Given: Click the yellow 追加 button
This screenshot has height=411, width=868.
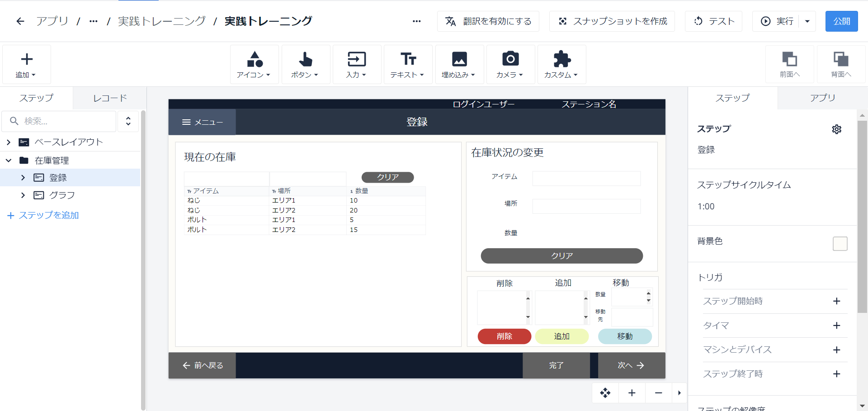Looking at the screenshot, I should point(562,336).
